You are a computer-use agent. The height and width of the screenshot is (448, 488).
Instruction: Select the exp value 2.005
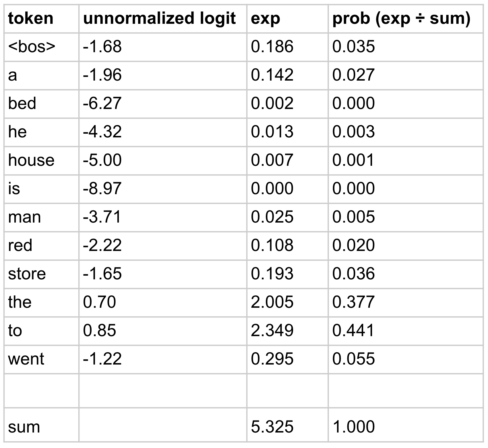point(272,302)
